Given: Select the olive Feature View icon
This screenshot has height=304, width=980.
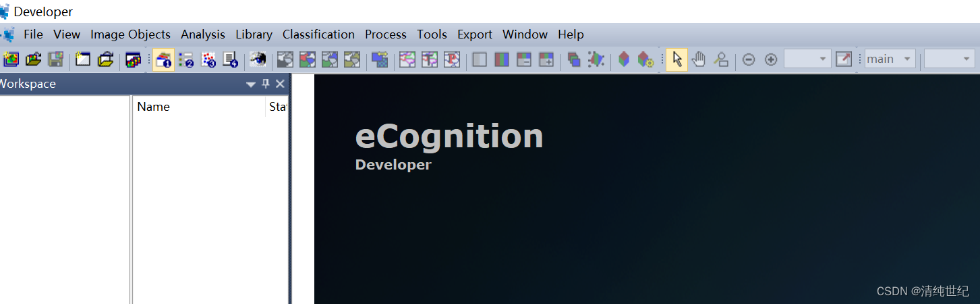Looking at the screenshot, I should click(352, 59).
